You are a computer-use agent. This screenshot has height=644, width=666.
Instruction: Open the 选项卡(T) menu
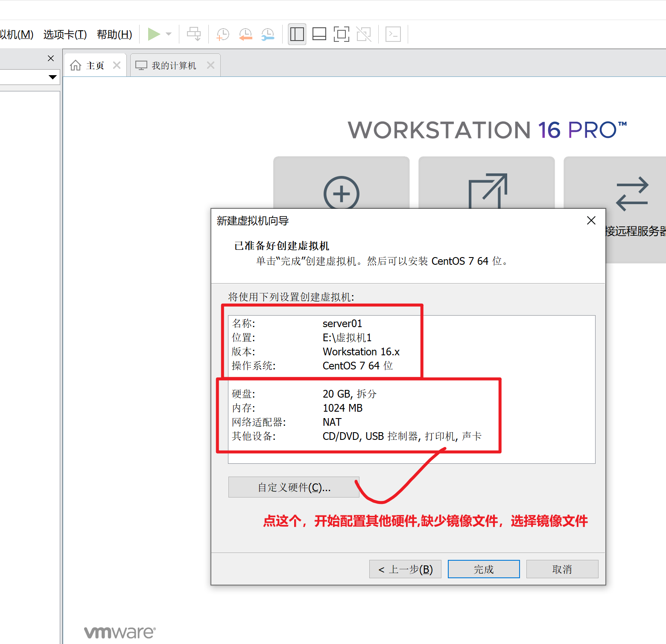pos(65,34)
